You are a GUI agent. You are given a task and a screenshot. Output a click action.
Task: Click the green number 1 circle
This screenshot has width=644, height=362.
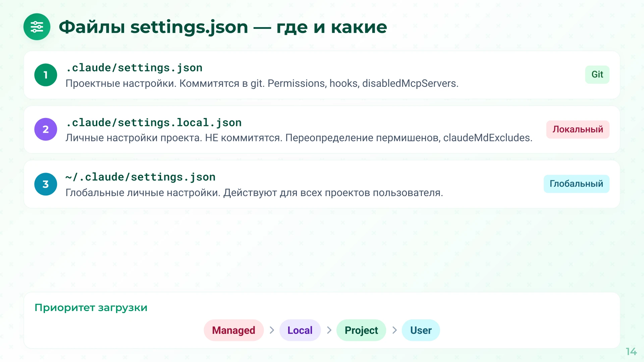[46, 75]
